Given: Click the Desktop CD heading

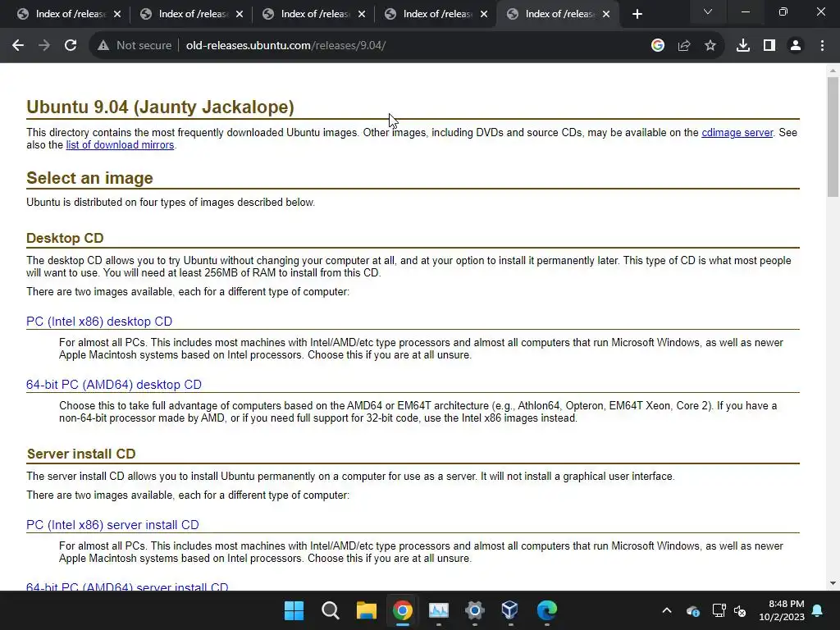Looking at the screenshot, I should tap(65, 238).
